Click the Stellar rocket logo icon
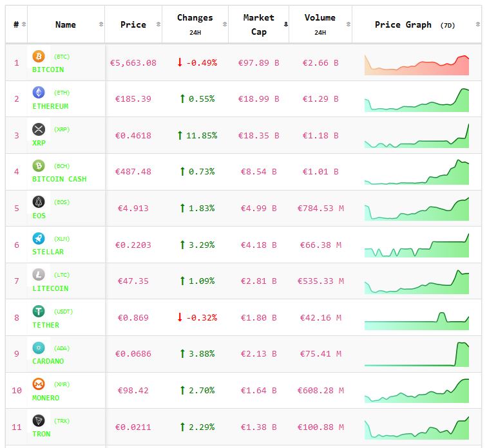The width and height of the screenshot is (487, 448). click(39, 238)
